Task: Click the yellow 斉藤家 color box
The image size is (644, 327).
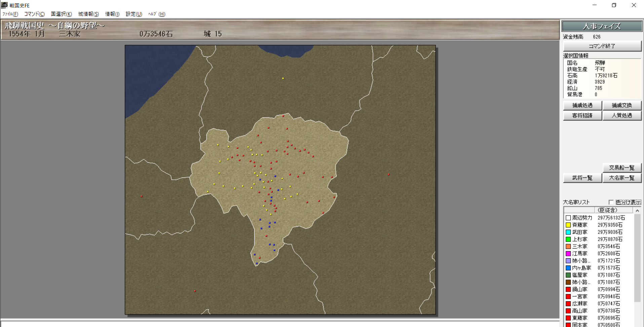Action: 568,225
